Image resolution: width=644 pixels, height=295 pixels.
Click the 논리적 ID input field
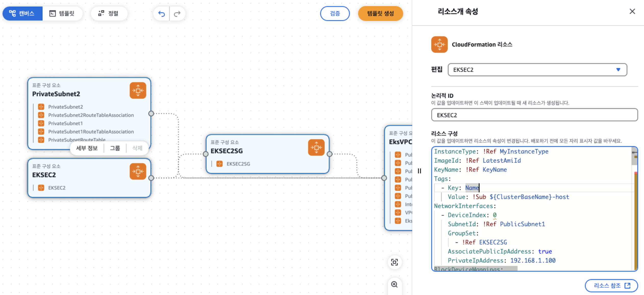[534, 115]
